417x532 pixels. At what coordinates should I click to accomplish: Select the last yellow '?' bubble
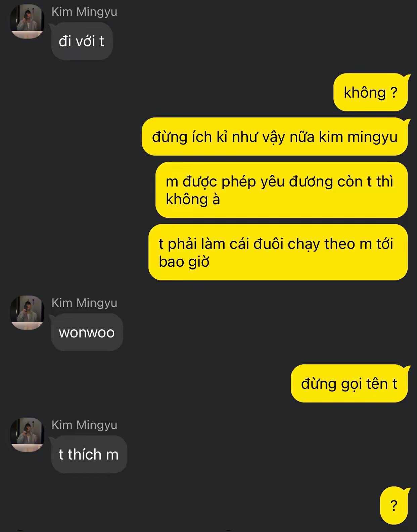tap(394, 506)
